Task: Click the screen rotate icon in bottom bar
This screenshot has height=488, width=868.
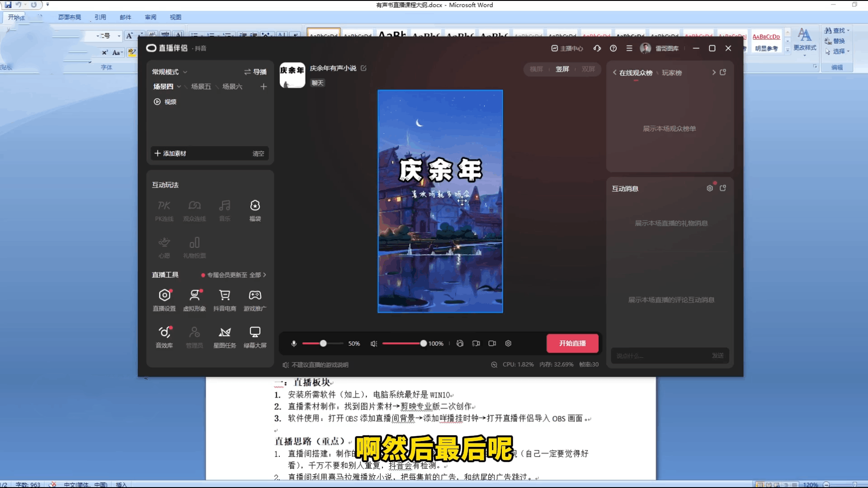Action: (476, 343)
